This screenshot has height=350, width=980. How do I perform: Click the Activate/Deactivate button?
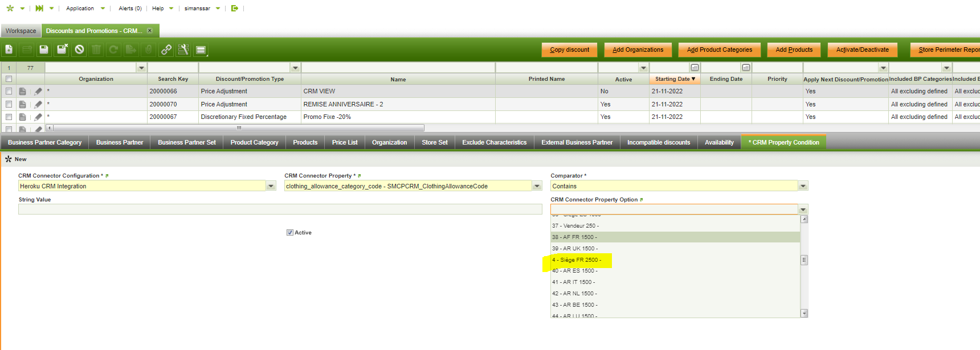[x=862, y=50]
